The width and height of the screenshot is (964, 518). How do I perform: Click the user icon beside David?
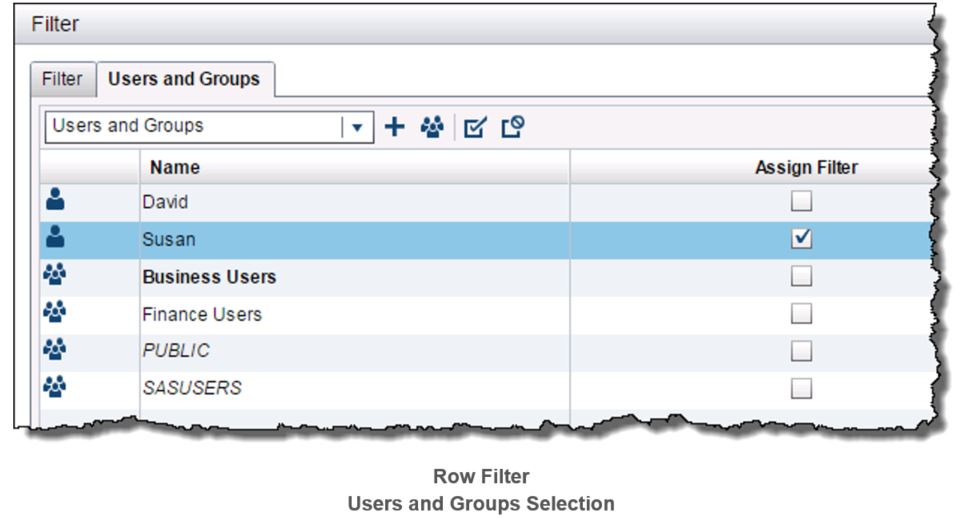click(56, 202)
